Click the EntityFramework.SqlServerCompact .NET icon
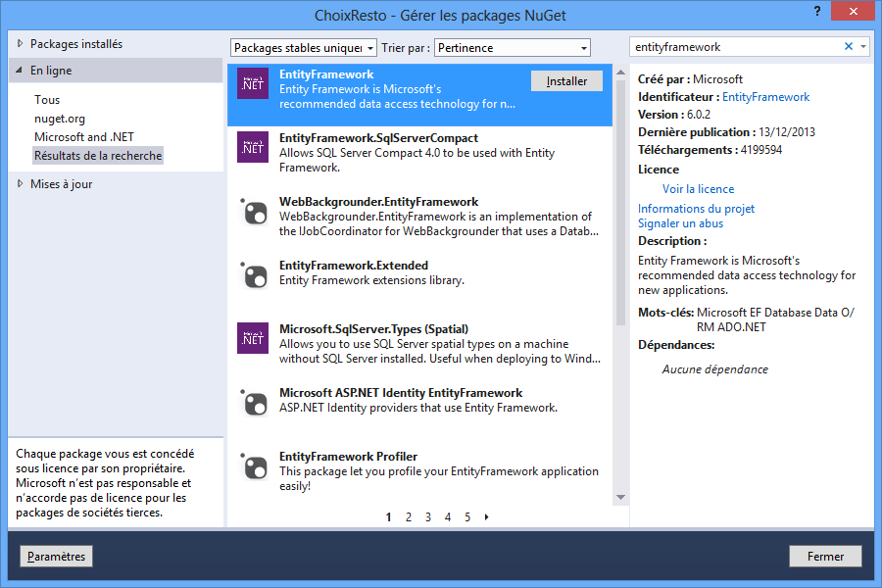Image resolution: width=882 pixels, height=588 pixels. 253,147
